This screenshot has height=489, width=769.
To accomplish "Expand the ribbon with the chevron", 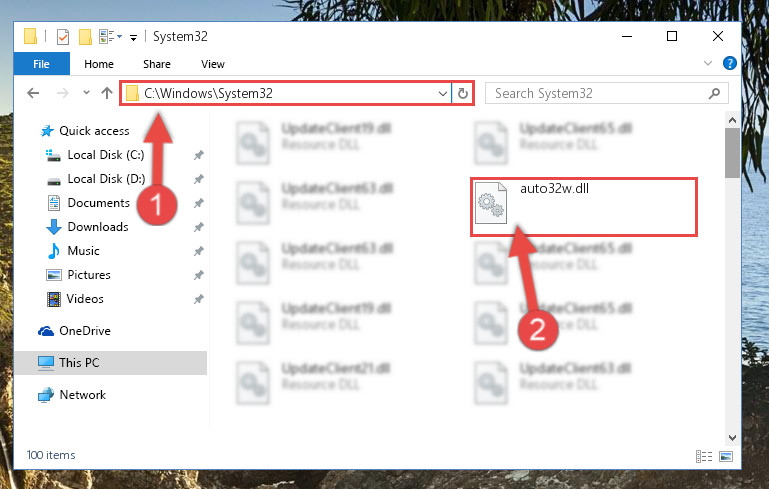I will tap(708, 63).
